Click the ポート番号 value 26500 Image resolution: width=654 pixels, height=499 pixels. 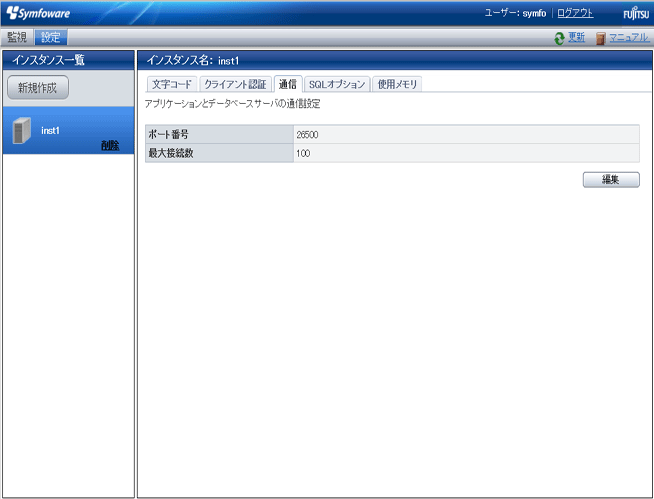pos(307,134)
